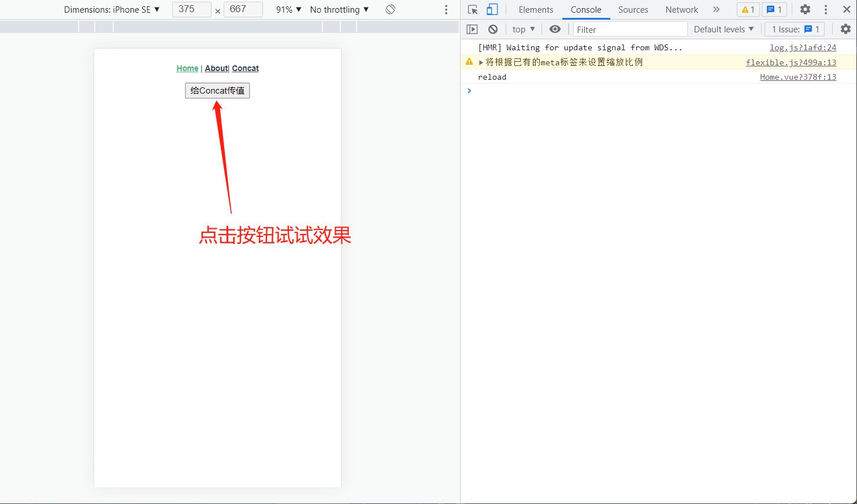This screenshot has height=504, width=857.
Task: Open the Home.vue source link
Action: (798, 77)
